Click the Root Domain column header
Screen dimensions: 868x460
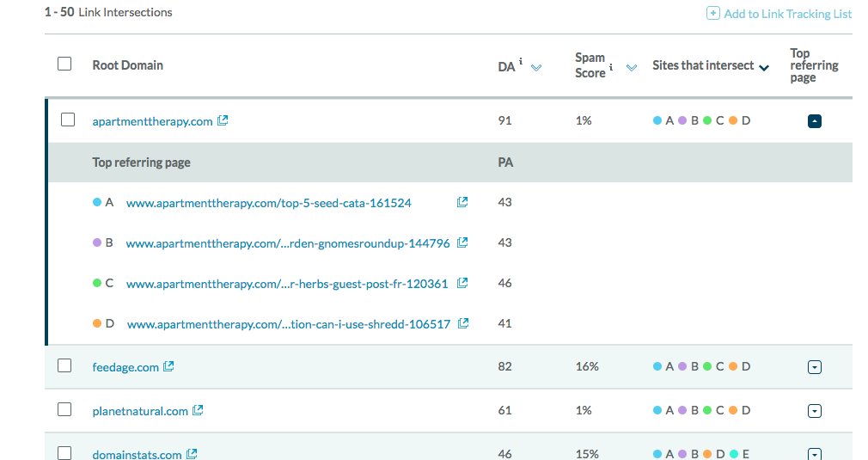[127, 65]
